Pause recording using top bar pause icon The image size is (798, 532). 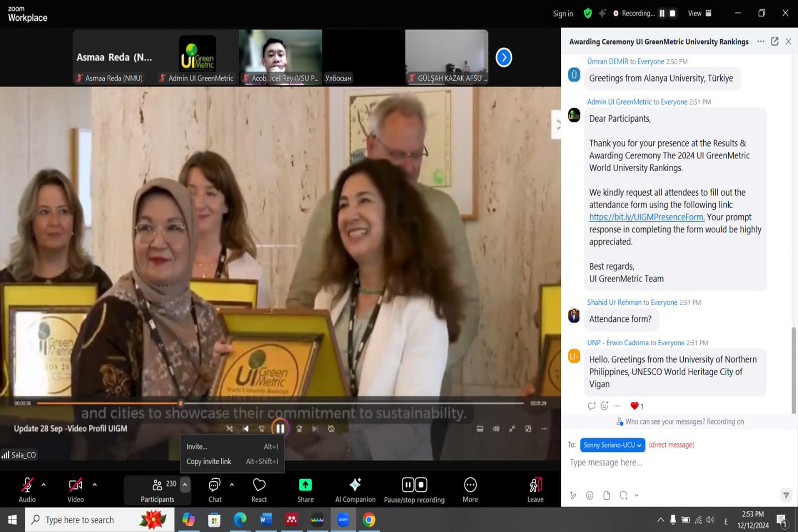pos(662,13)
